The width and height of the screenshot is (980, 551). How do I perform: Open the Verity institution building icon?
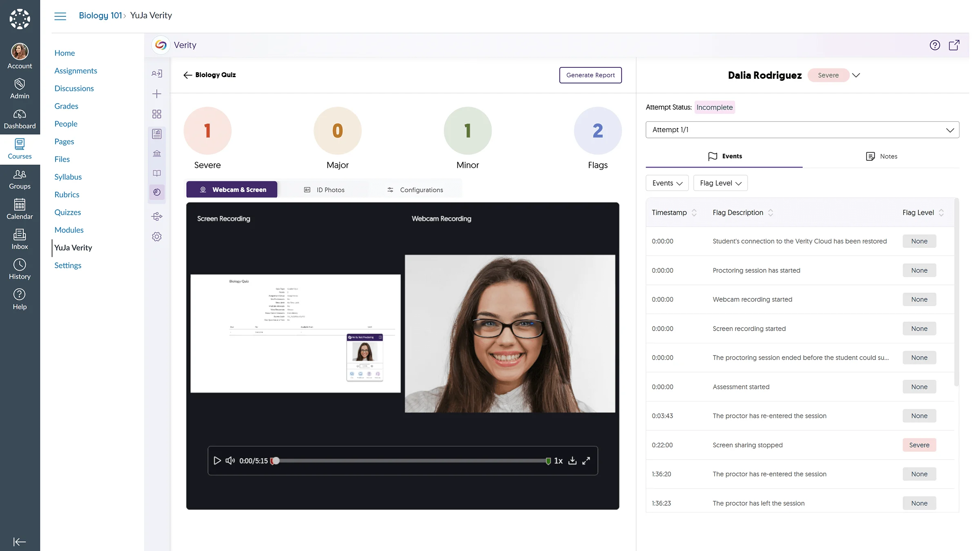[157, 153]
